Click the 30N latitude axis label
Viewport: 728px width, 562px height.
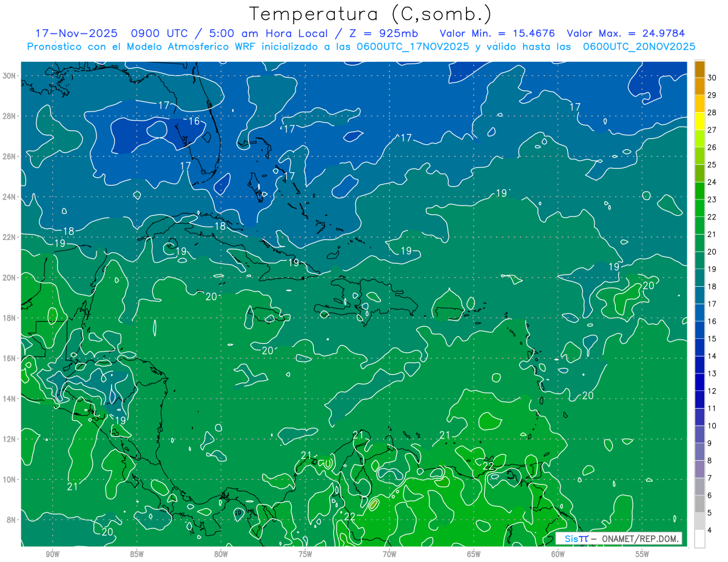pyautogui.click(x=10, y=76)
